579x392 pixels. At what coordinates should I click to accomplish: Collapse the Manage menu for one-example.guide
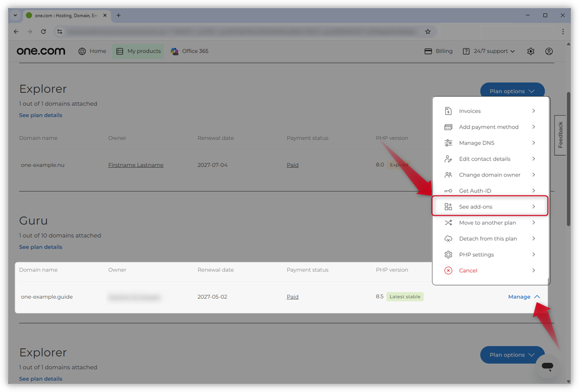[x=524, y=297]
